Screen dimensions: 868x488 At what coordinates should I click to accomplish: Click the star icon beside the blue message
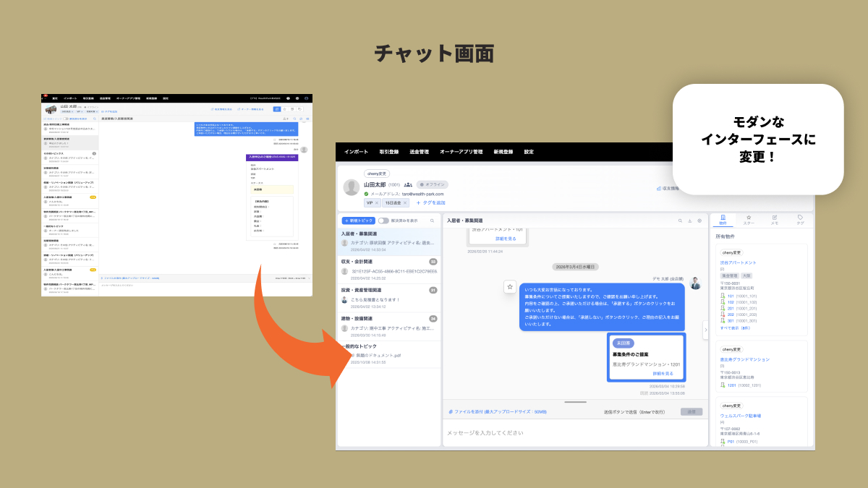pyautogui.click(x=510, y=287)
